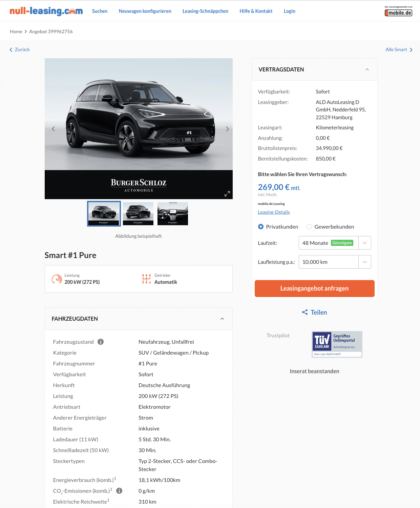Image resolution: width=420 pixels, height=508 pixels.
Task: Click the TÜV Saarland badge
Action: [337, 344]
